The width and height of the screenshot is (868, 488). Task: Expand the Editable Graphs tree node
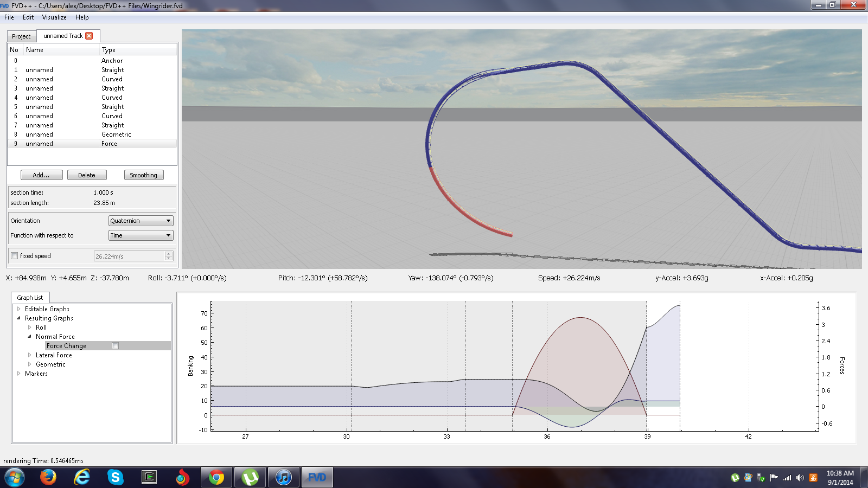[19, 309]
